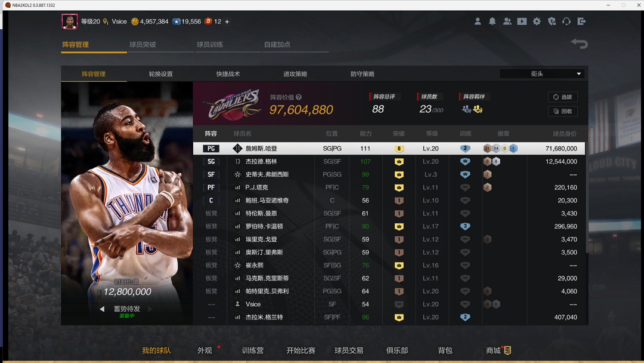Image resolution: width=644 pixels, height=363 pixels.
Task: Click the 回收 button
Action: point(563,111)
